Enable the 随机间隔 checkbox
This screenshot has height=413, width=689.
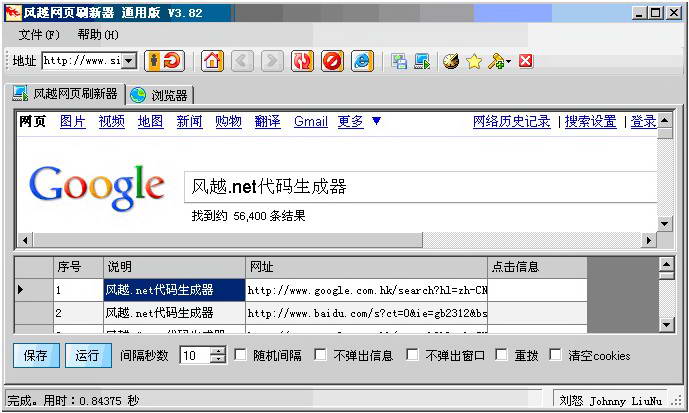(x=240, y=355)
